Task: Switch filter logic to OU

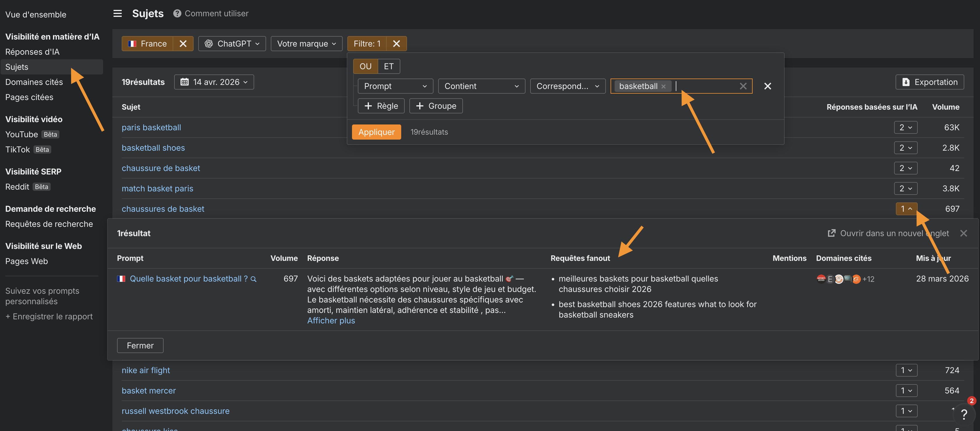Action: [365, 67]
